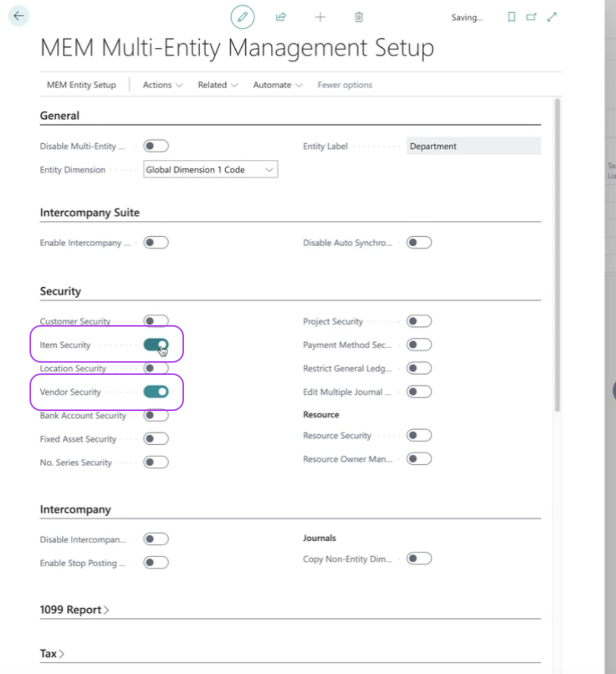Toggle Customer Security switch
The height and width of the screenshot is (674, 616).
point(156,321)
